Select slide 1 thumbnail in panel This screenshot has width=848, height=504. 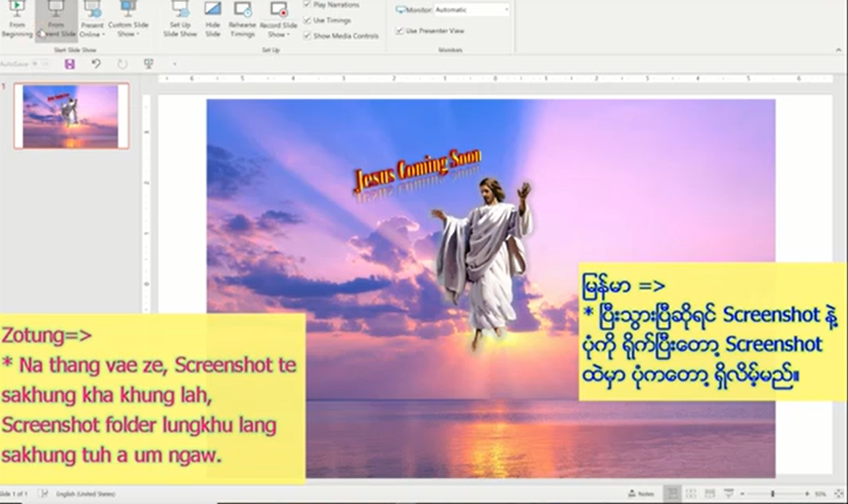[71, 116]
